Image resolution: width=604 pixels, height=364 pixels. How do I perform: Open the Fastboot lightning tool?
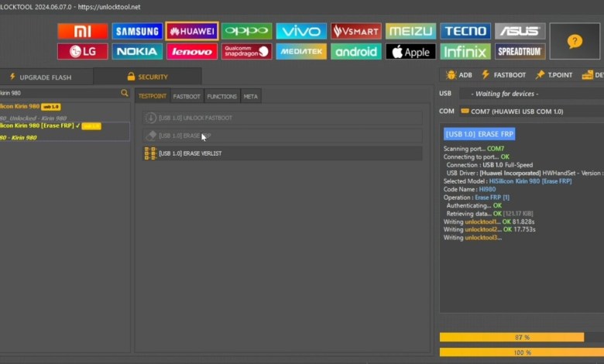tap(503, 75)
